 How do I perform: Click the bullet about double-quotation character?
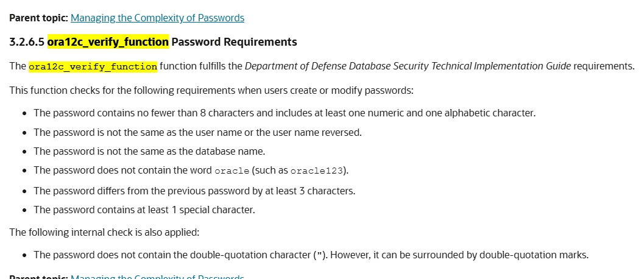coord(311,255)
